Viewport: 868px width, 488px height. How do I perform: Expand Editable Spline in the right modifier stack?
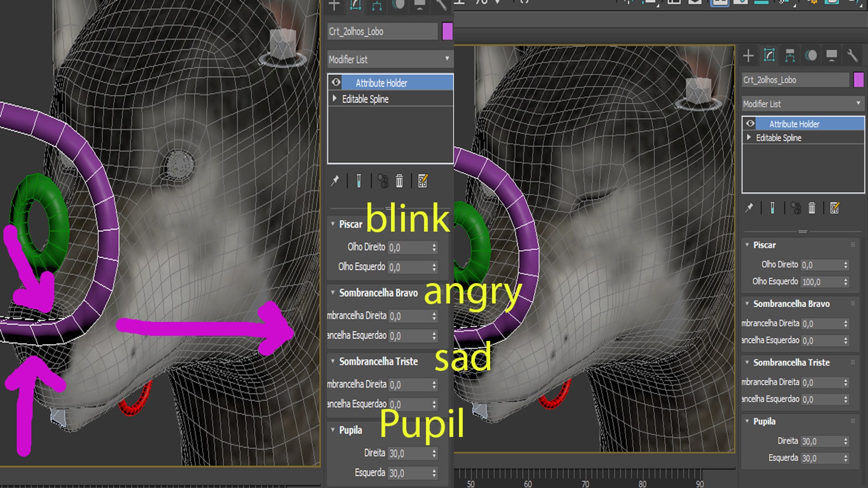[x=749, y=137]
